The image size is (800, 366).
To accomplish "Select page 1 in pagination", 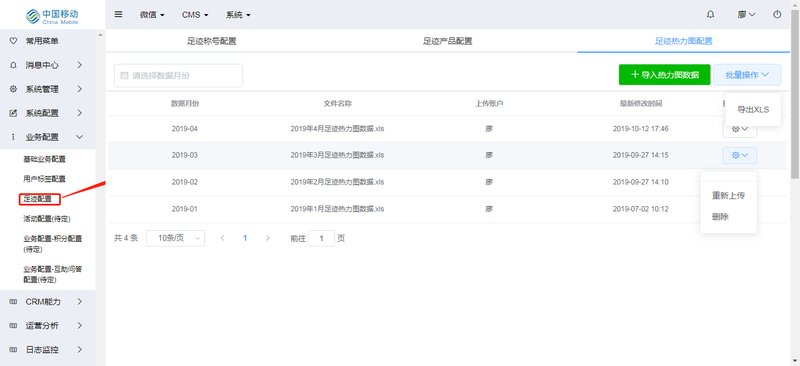I will (245, 238).
